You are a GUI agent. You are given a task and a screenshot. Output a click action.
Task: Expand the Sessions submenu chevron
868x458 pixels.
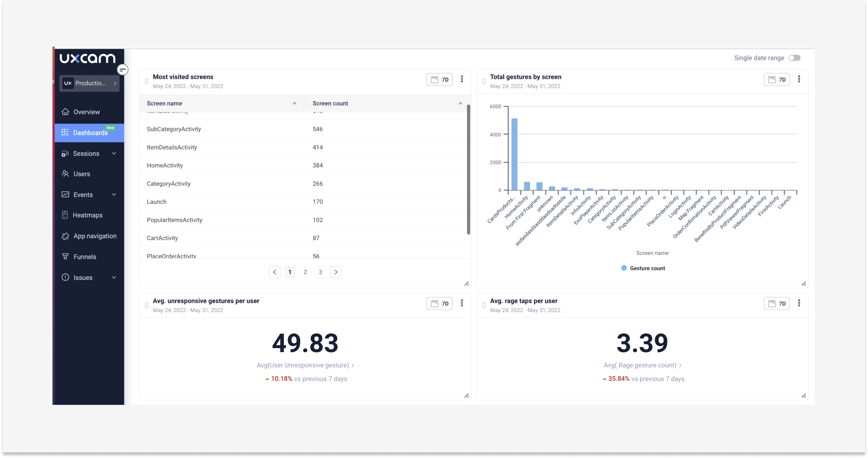(x=114, y=154)
